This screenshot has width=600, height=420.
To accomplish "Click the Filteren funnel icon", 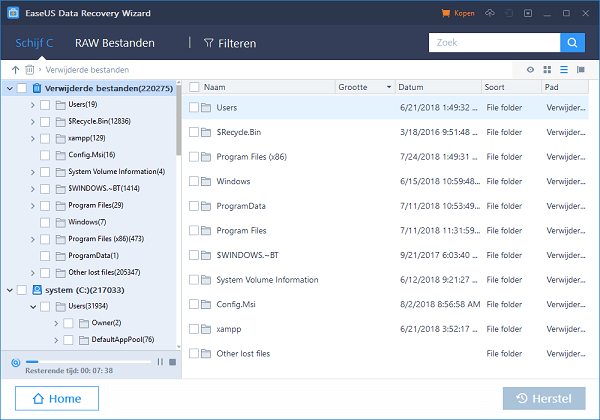I will [x=209, y=43].
